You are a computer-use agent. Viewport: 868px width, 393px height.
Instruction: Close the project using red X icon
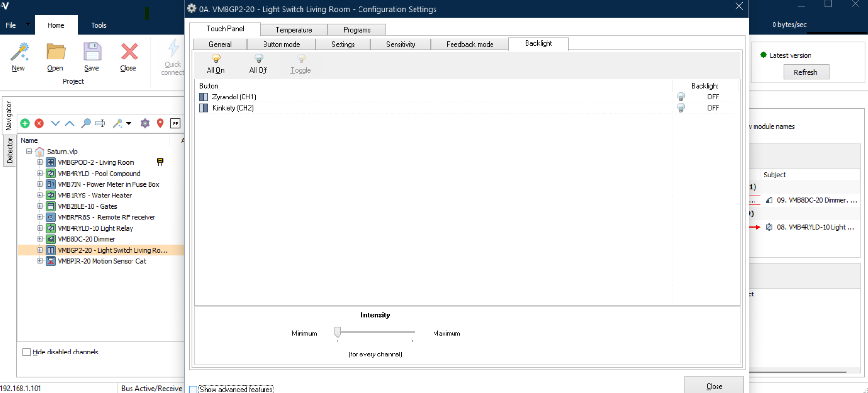coord(129,52)
